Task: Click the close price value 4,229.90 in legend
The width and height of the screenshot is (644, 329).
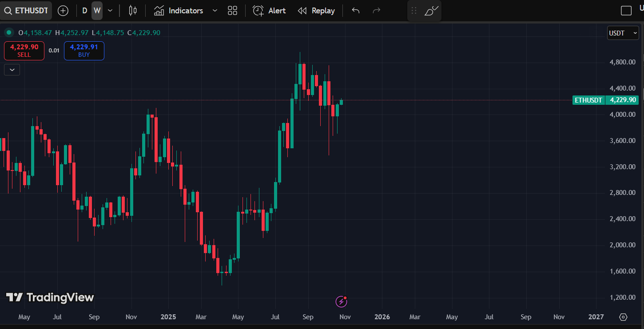Action: click(x=146, y=32)
